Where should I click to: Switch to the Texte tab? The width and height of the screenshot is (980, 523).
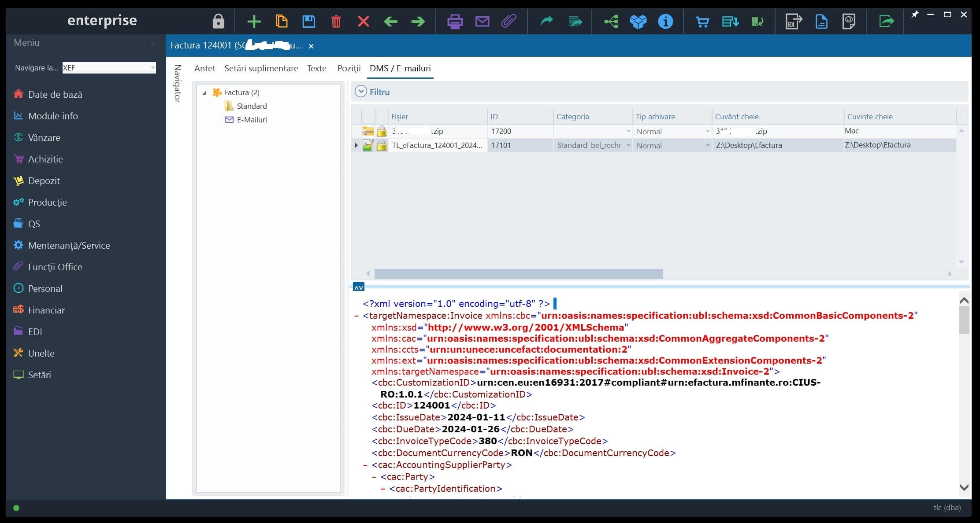(317, 68)
